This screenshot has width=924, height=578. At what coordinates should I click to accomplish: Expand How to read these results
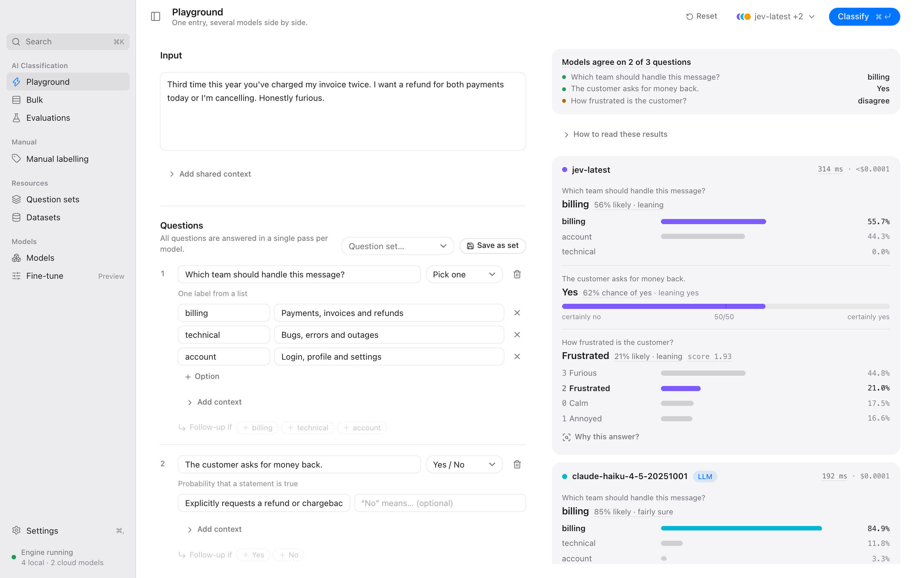[x=615, y=134]
